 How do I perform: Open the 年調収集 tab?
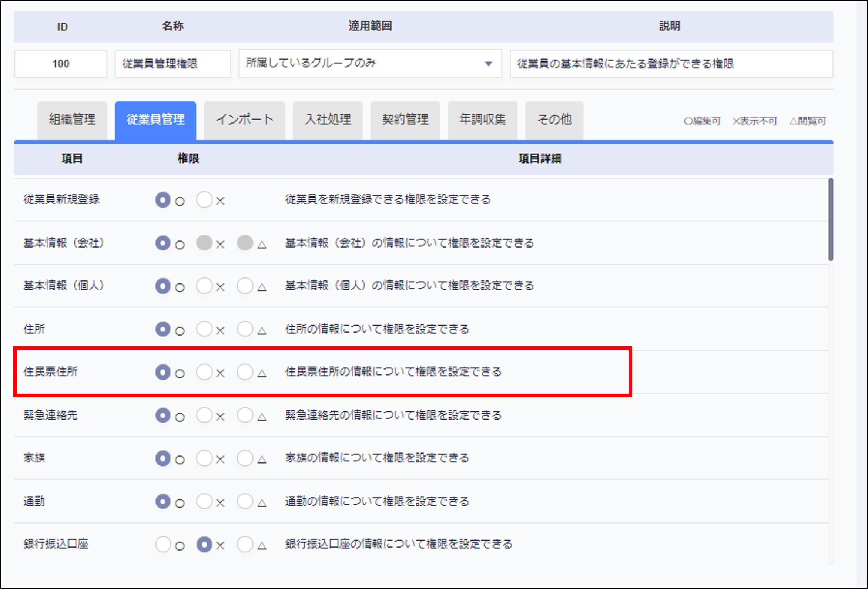point(483,120)
